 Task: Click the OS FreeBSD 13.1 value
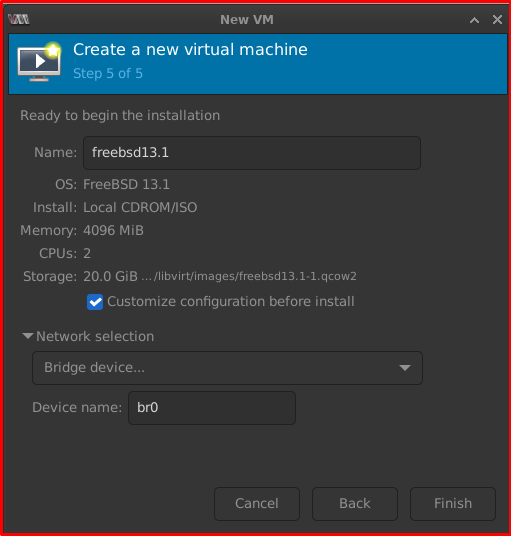tap(126, 185)
